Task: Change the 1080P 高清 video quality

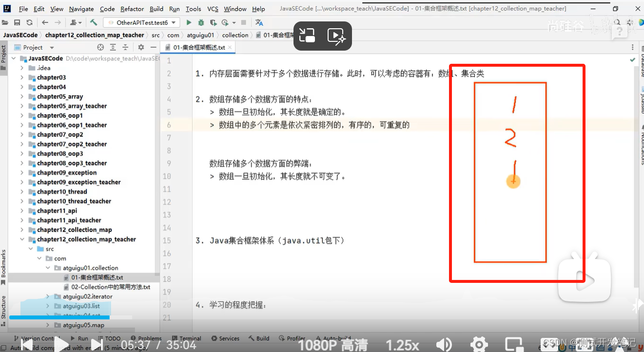Action: click(333, 345)
